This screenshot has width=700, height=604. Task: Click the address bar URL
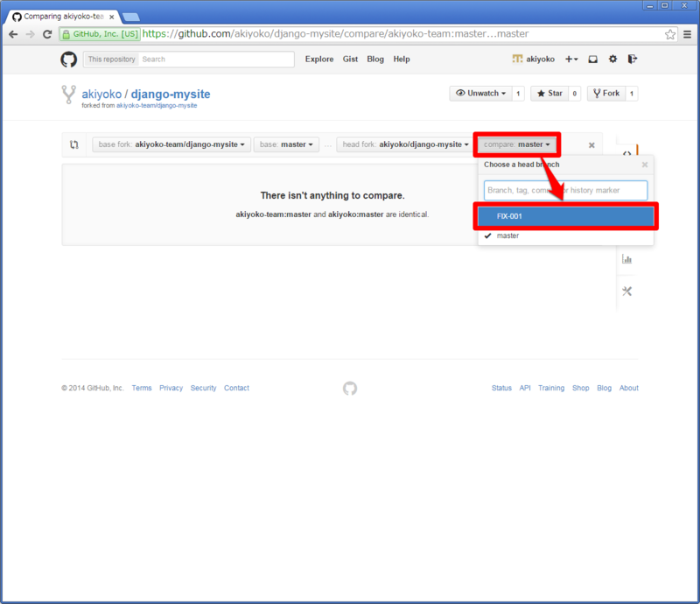[x=336, y=34]
